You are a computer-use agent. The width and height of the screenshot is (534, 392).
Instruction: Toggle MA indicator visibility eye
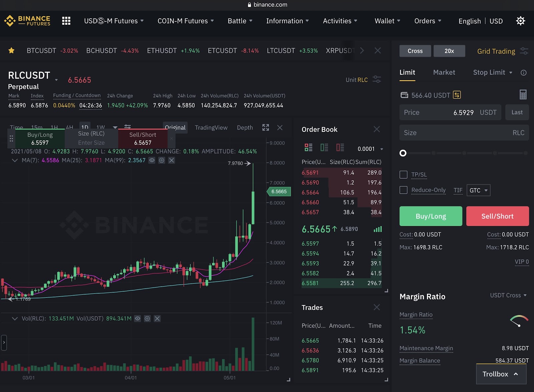[152, 160]
